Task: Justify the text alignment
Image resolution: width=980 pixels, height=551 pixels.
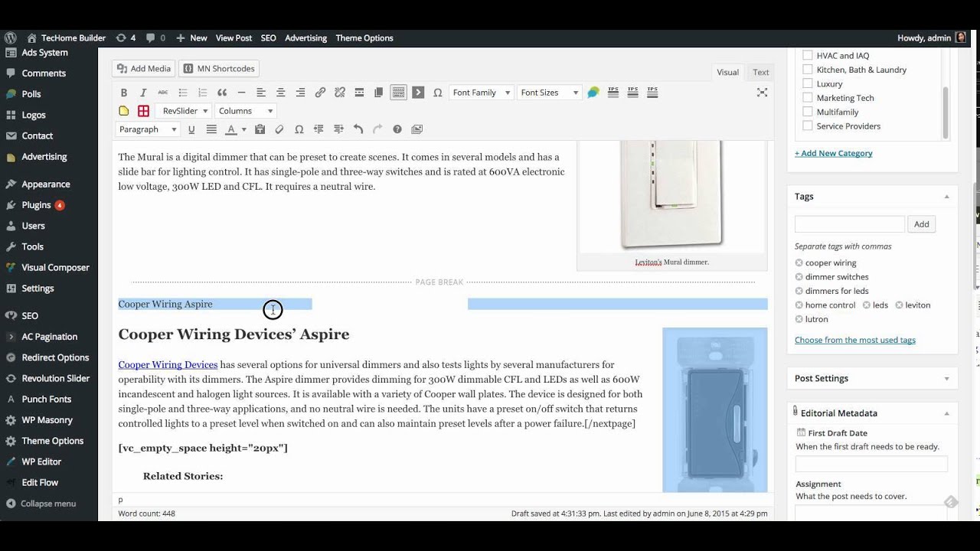Action: pos(211,129)
